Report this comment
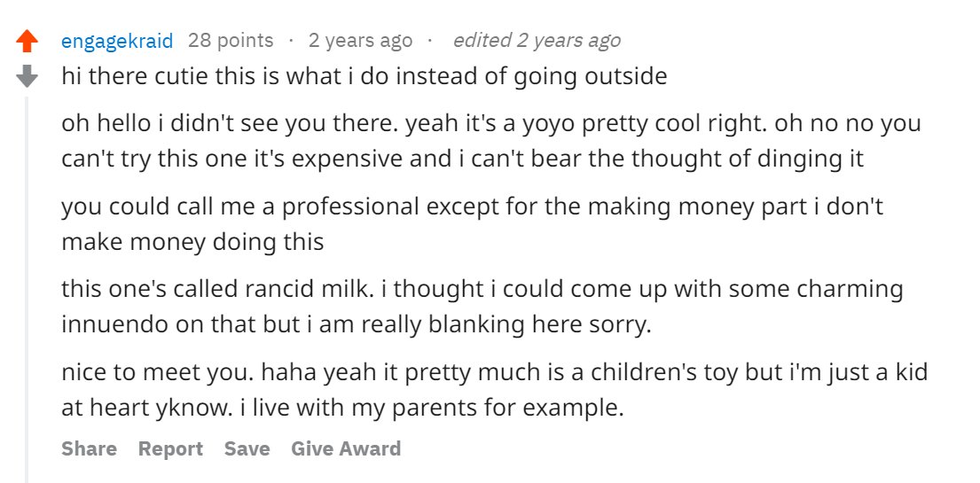 [x=170, y=449]
